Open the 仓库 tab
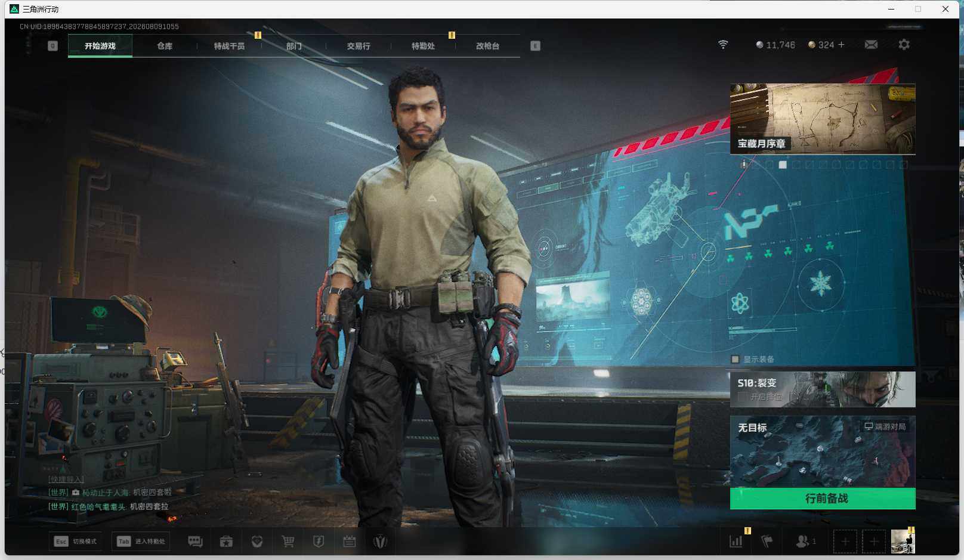The width and height of the screenshot is (964, 560). [165, 46]
